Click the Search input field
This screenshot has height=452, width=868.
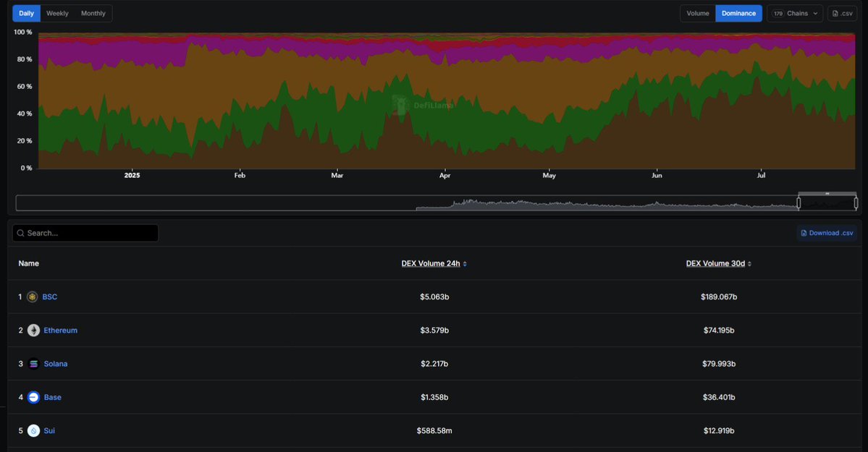coord(85,233)
